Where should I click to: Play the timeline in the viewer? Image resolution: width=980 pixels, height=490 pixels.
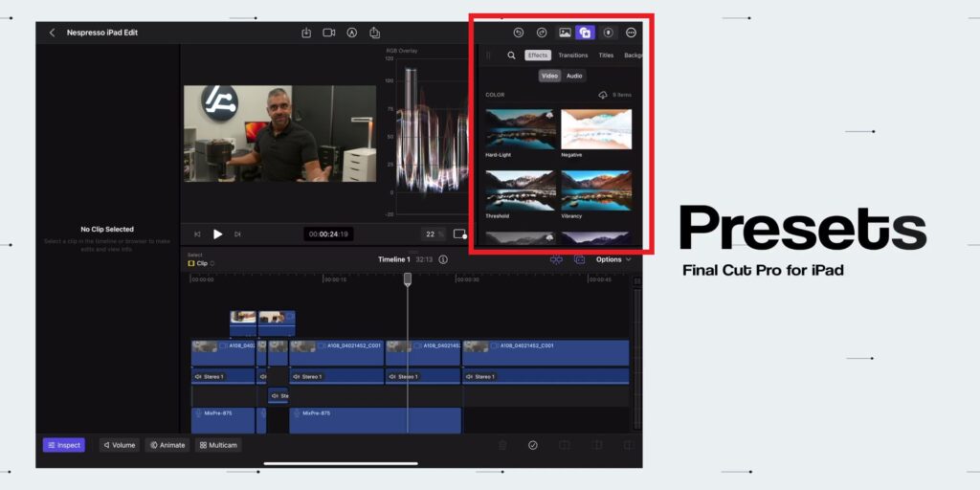(217, 234)
